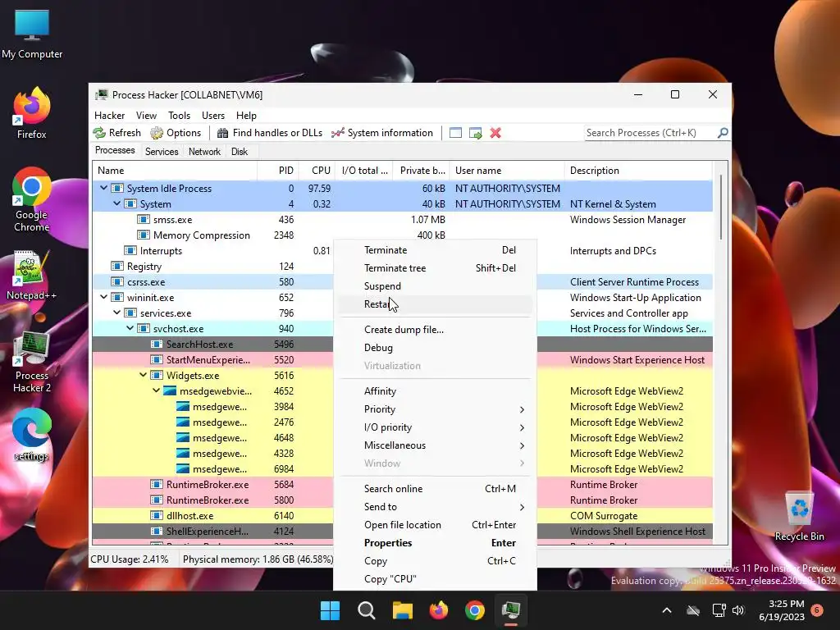Viewport: 840px width, 630px height.
Task: Open the Tools menu
Action: [x=179, y=115]
